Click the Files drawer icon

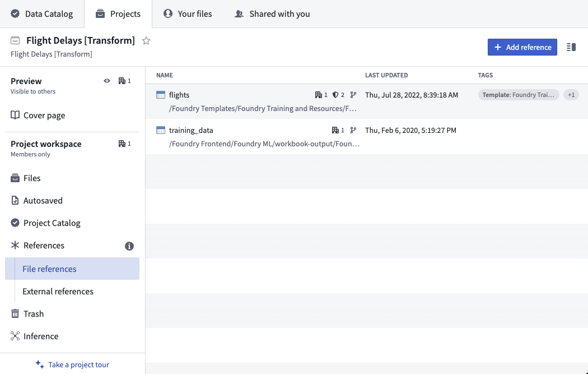pos(15,178)
